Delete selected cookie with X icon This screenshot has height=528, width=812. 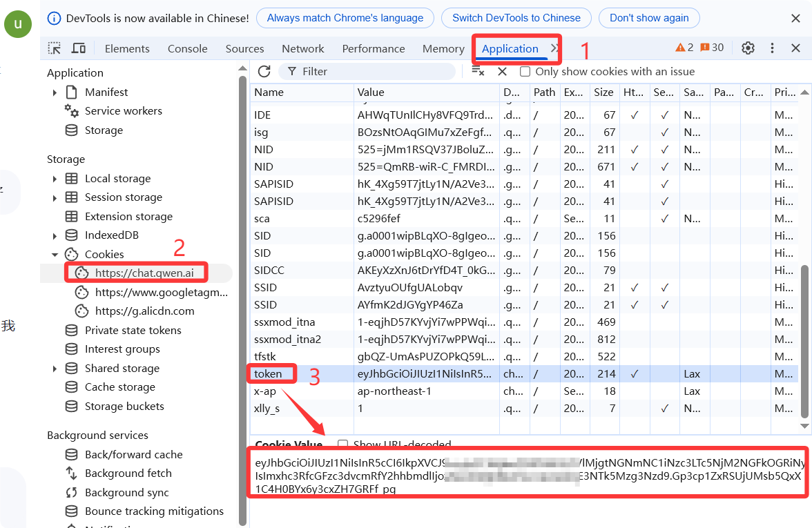[x=502, y=71]
